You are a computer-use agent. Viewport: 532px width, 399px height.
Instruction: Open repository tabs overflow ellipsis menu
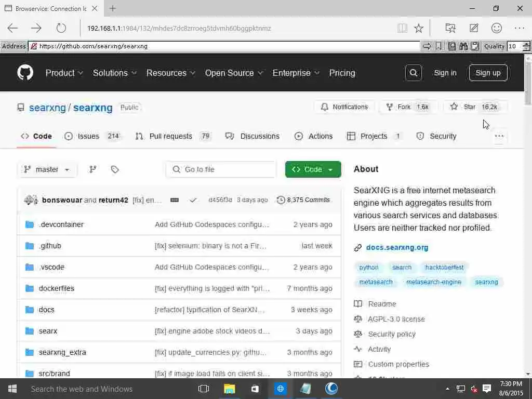499,136
